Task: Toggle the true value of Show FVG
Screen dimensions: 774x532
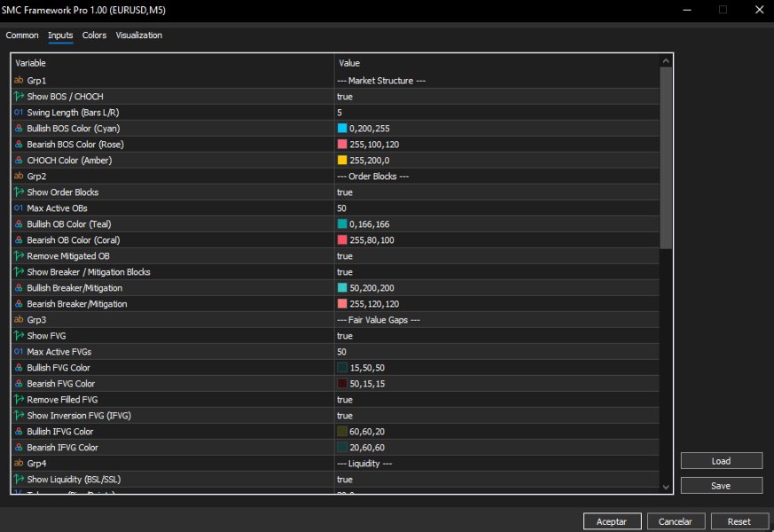Action: 345,335
